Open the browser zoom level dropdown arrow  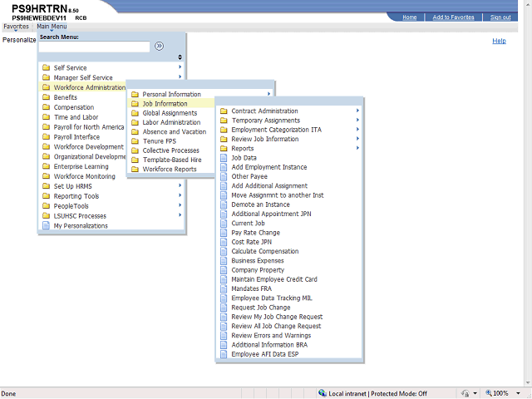pyautogui.click(x=518, y=393)
